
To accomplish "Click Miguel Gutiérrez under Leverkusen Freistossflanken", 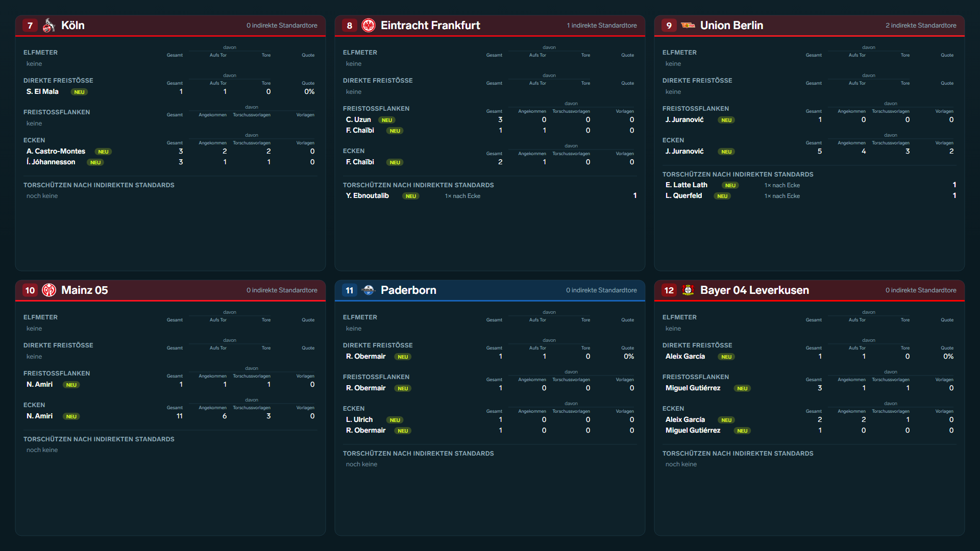I will point(693,388).
